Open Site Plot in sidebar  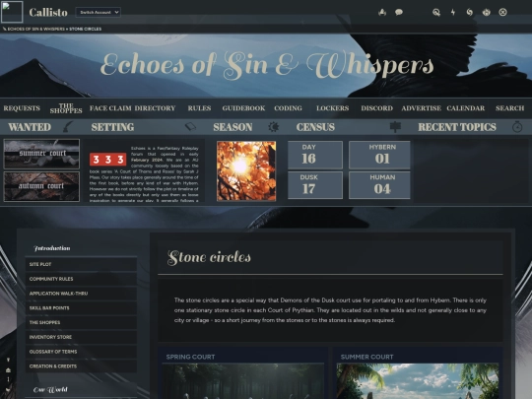[81, 264]
